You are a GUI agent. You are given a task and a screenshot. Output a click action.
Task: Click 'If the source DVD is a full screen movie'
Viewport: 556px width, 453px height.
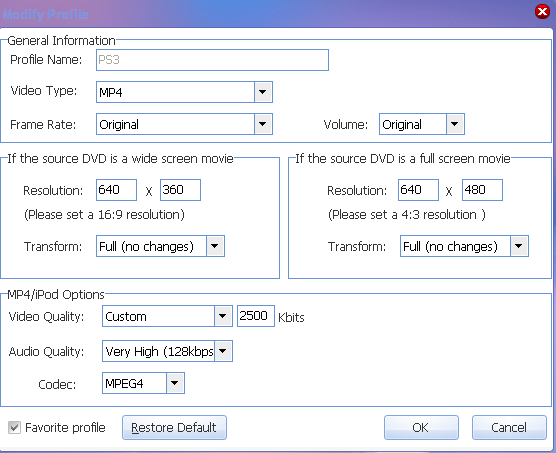(403, 158)
